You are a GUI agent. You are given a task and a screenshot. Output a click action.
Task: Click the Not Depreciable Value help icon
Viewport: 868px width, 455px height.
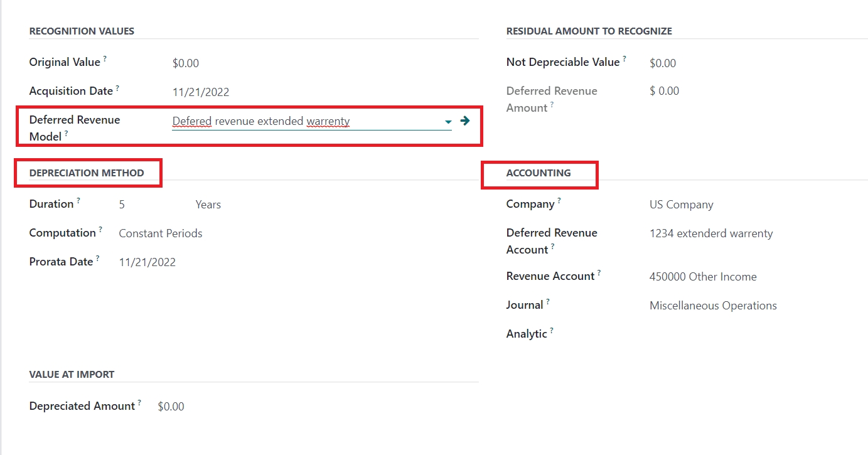pyautogui.click(x=624, y=59)
